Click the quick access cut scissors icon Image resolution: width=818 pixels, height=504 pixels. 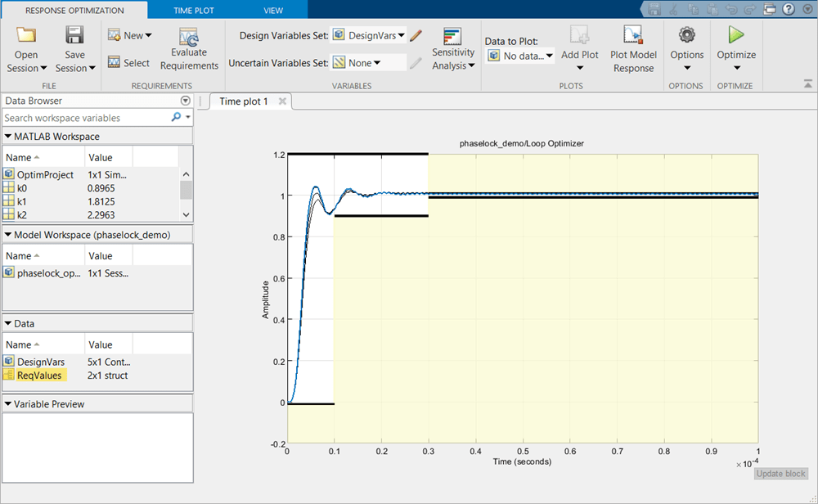click(x=673, y=9)
